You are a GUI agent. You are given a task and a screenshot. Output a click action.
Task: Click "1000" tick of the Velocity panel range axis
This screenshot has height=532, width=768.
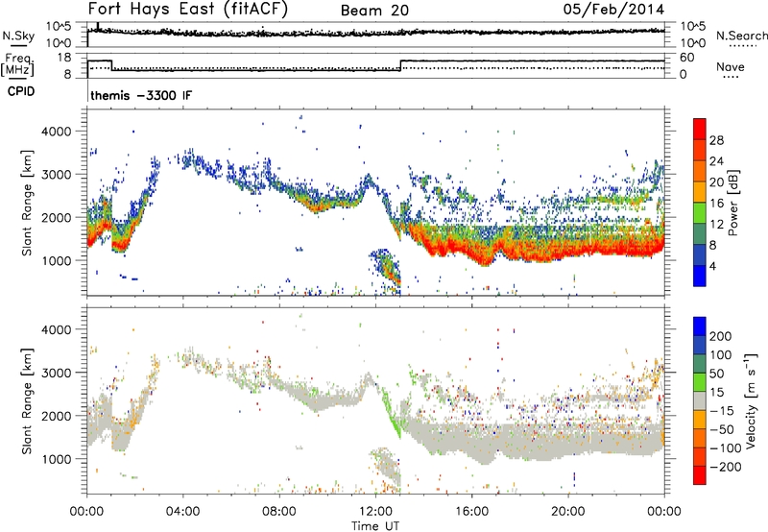56,459
